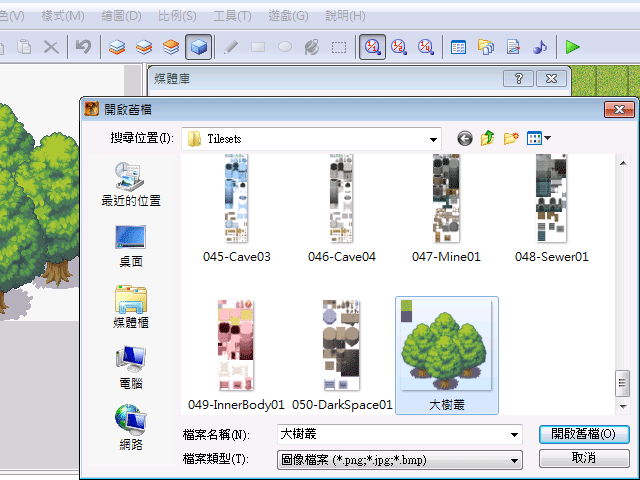The height and width of the screenshot is (480, 640).
Task: Open the 遊戲(G) menu
Action: 288,16
